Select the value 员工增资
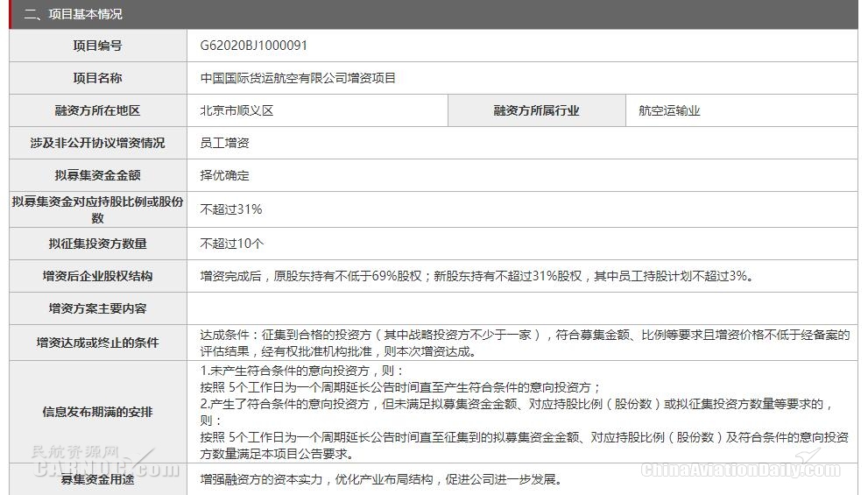 click(x=224, y=143)
